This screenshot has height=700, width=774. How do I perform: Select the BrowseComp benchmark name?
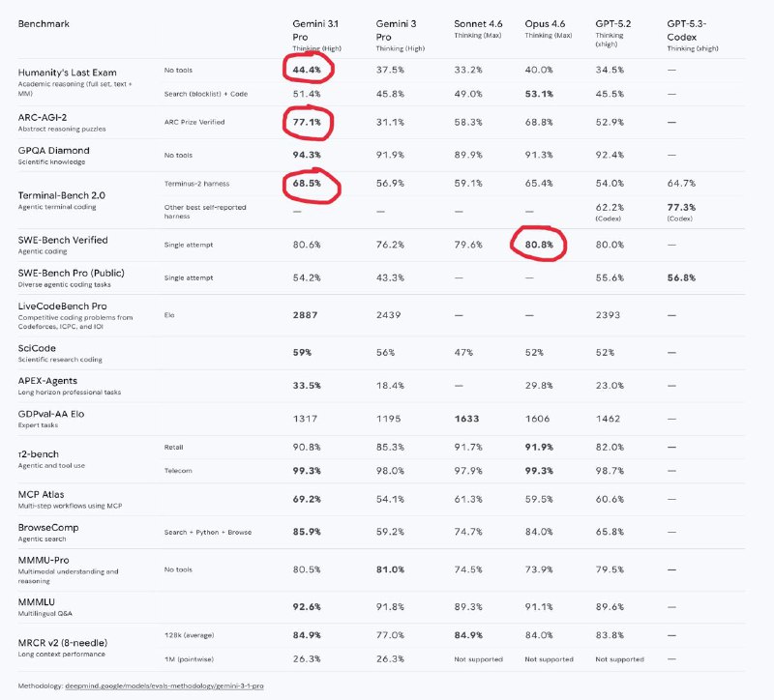pos(47,527)
